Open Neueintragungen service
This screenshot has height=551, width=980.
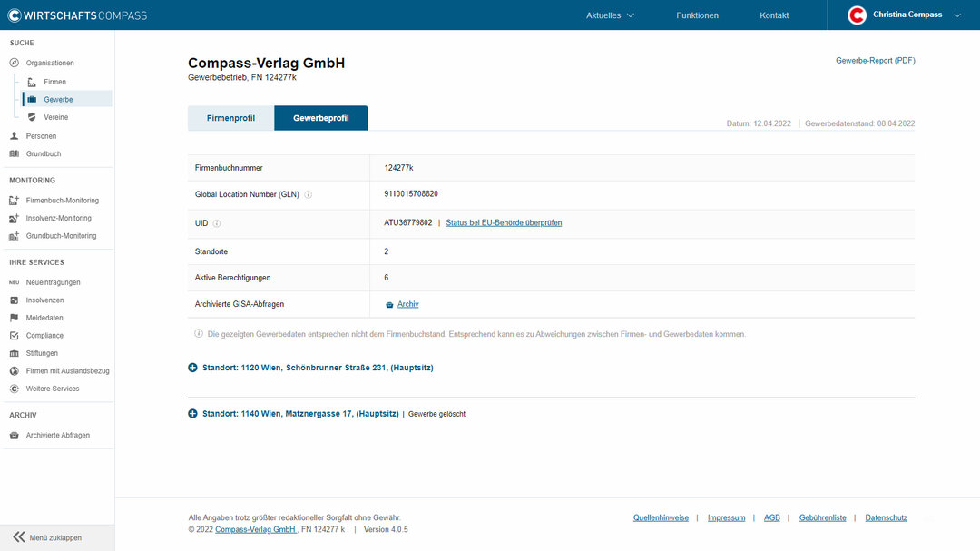(54, 282)
